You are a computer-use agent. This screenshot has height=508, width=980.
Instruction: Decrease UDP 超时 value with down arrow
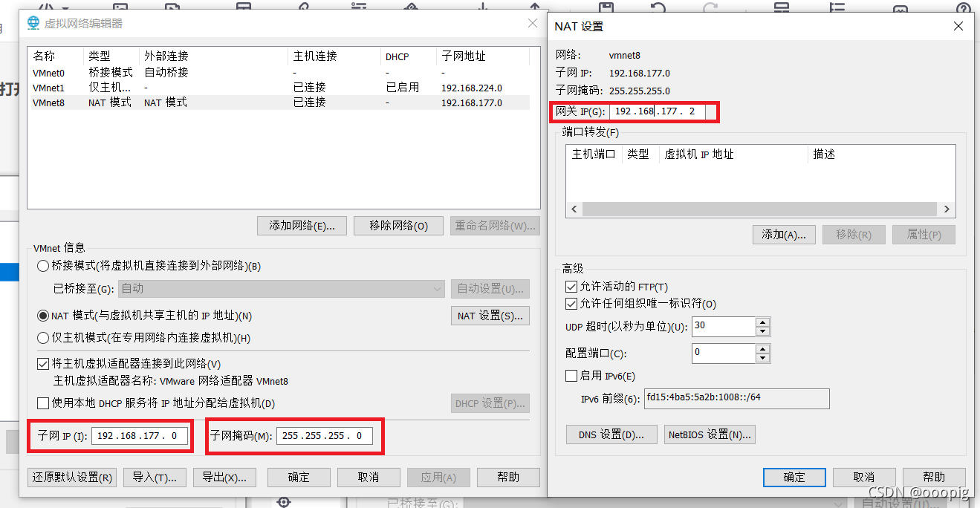click(762, 331)
